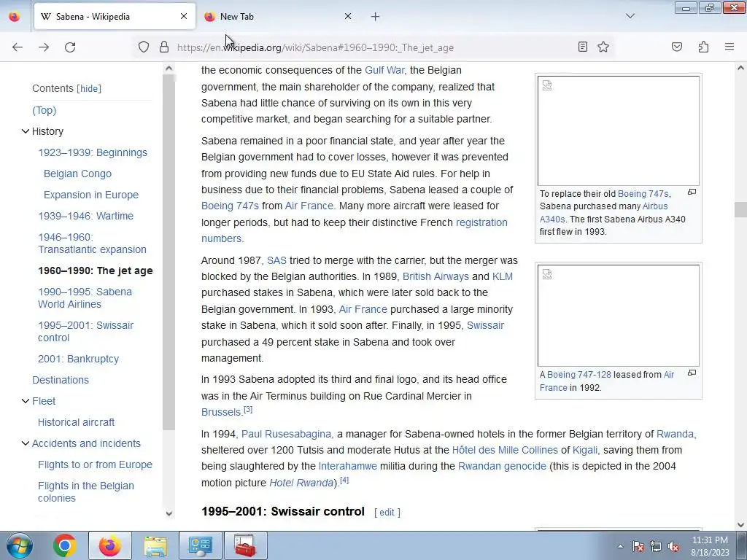Open the red toolbox taskbar application
This screenshot has height=560, width=747.
click(x=245, y=545)
